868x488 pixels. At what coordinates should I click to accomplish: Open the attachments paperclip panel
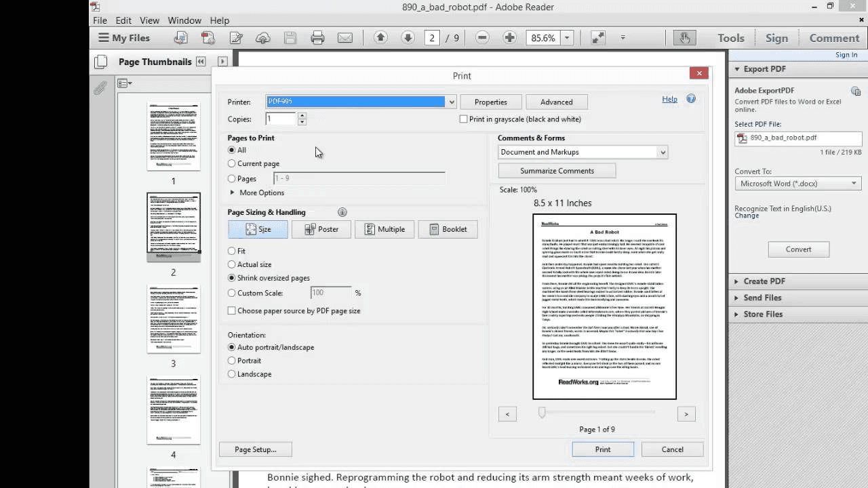pyautogui.click(x=100, y=87)
